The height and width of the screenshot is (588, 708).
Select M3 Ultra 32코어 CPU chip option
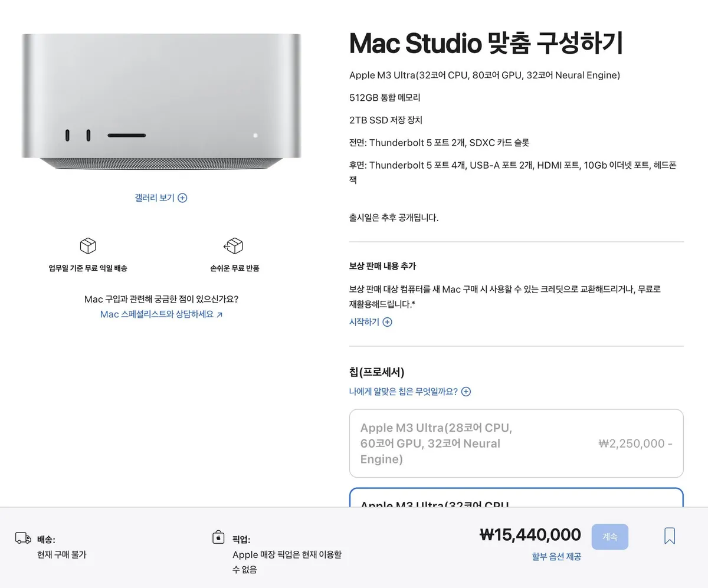pyautogui.click(x=516, y=497)
